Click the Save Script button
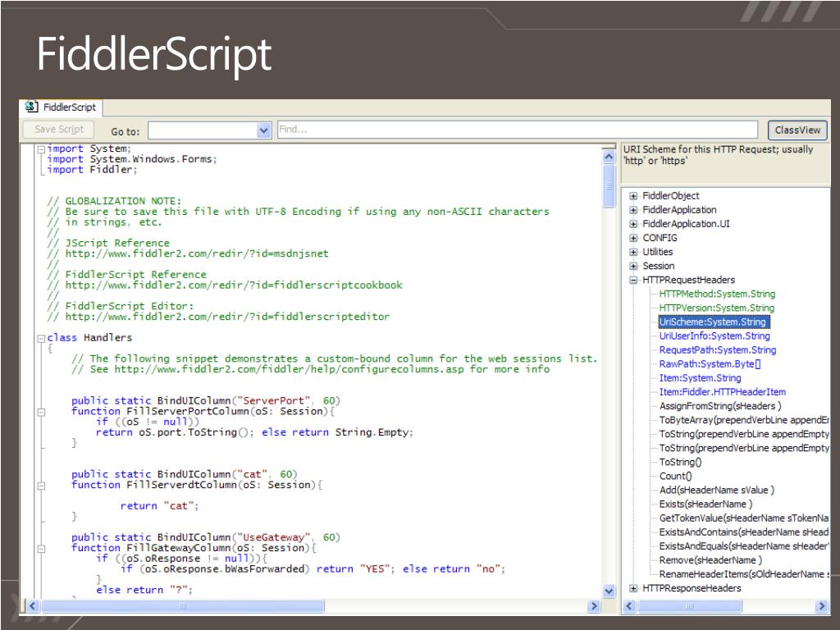Viewport: 840px width, 630px height. pos(59,129)
